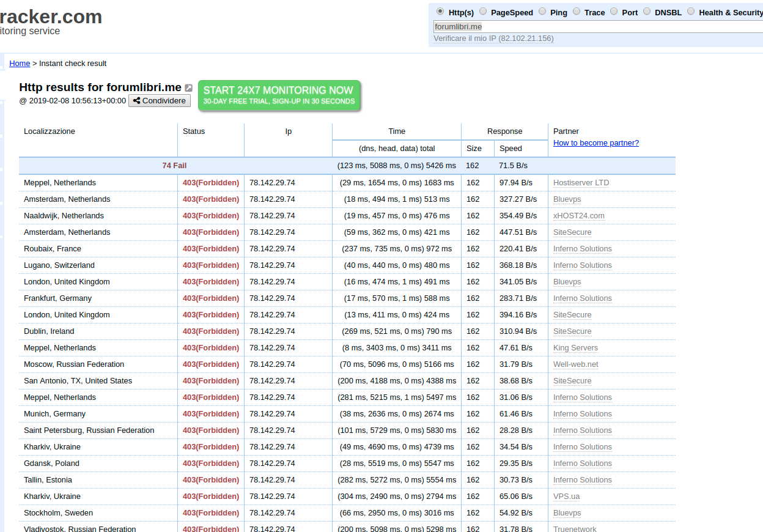Click the Speed sub-column header
The height and width of the screenshot is (532, 763).
click(x=511, y=149)
